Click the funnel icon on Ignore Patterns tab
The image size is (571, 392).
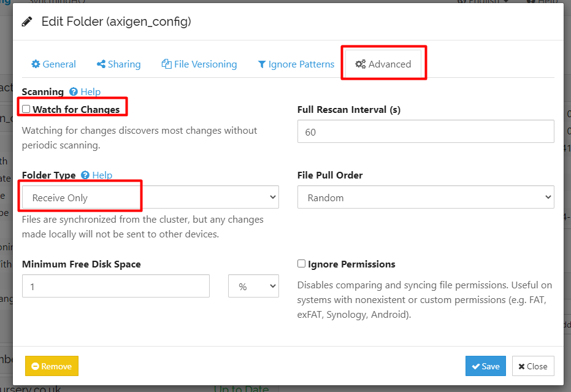tap(262, 64)
